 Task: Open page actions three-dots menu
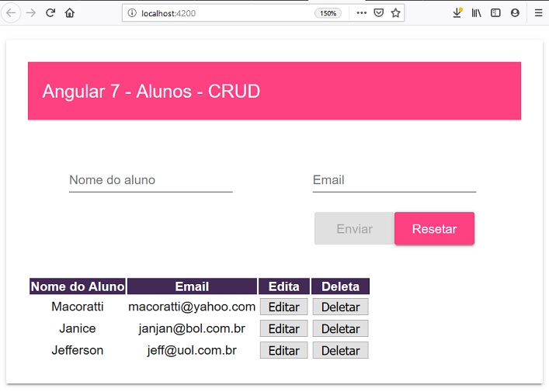361,13
